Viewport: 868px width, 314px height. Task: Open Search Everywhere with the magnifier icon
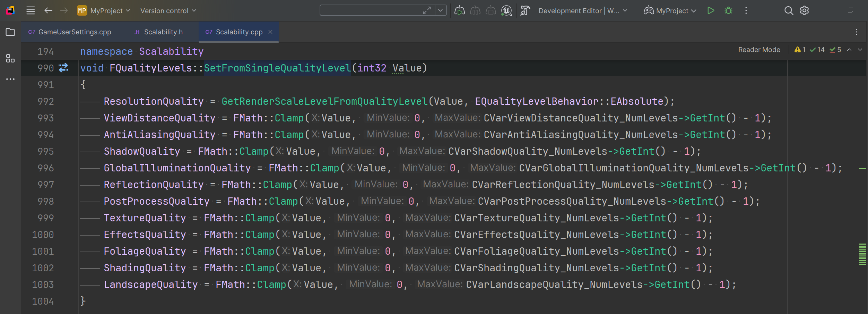coord(789,10)
